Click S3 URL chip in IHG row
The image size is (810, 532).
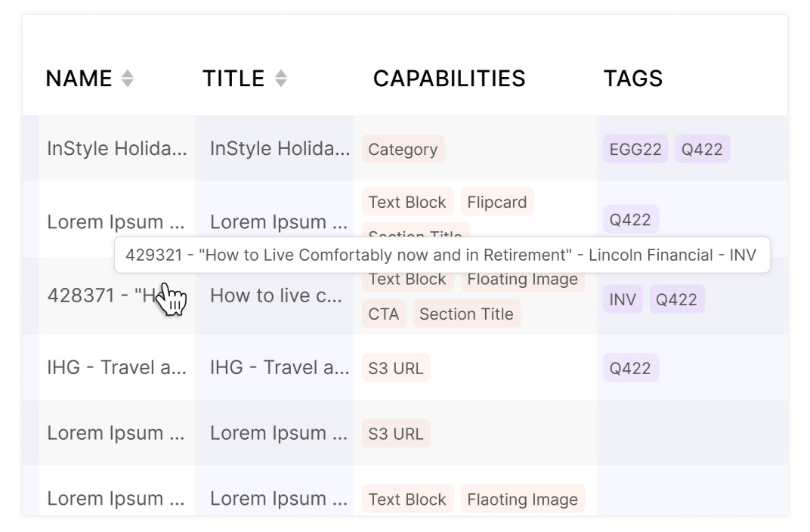coord(396,368)
